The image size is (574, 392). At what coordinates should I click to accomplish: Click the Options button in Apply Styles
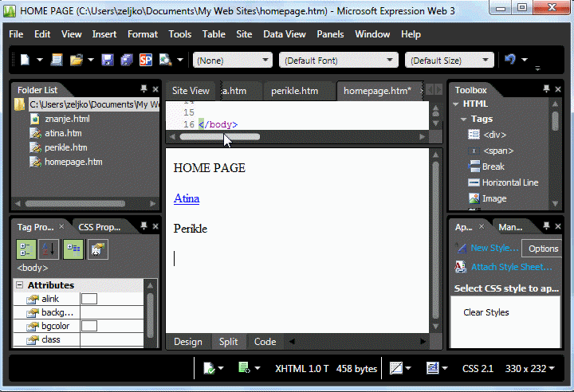[544, 249]
